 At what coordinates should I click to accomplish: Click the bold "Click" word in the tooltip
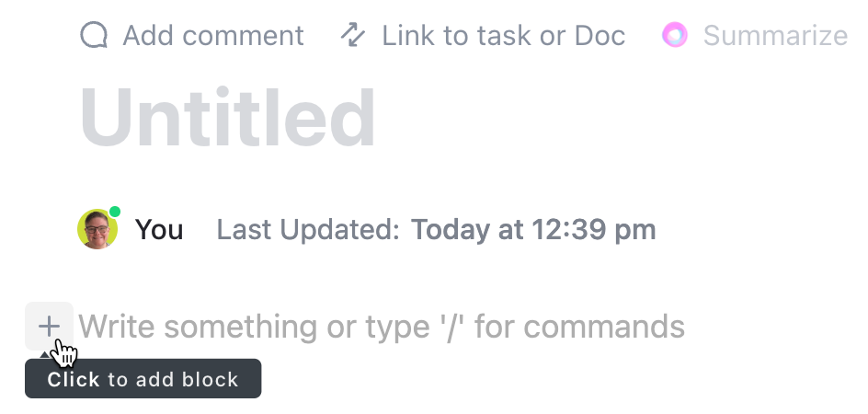tap(74, 379)
